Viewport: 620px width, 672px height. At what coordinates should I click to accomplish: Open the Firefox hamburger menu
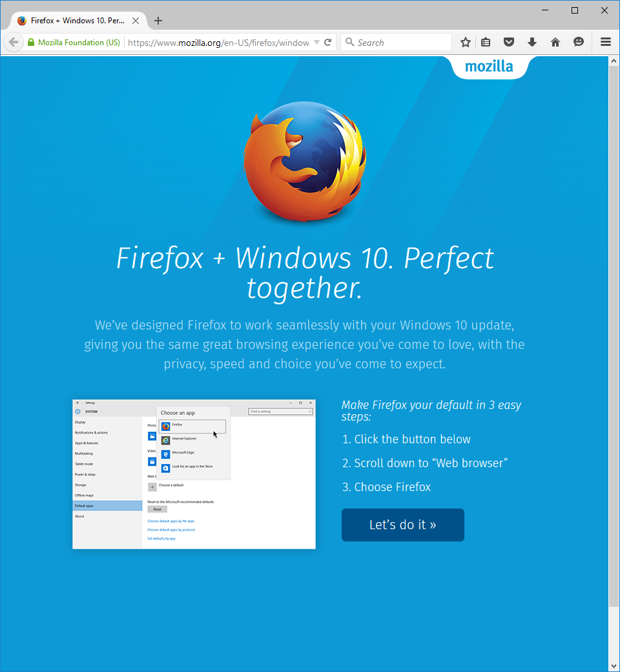tap(606, 42)
